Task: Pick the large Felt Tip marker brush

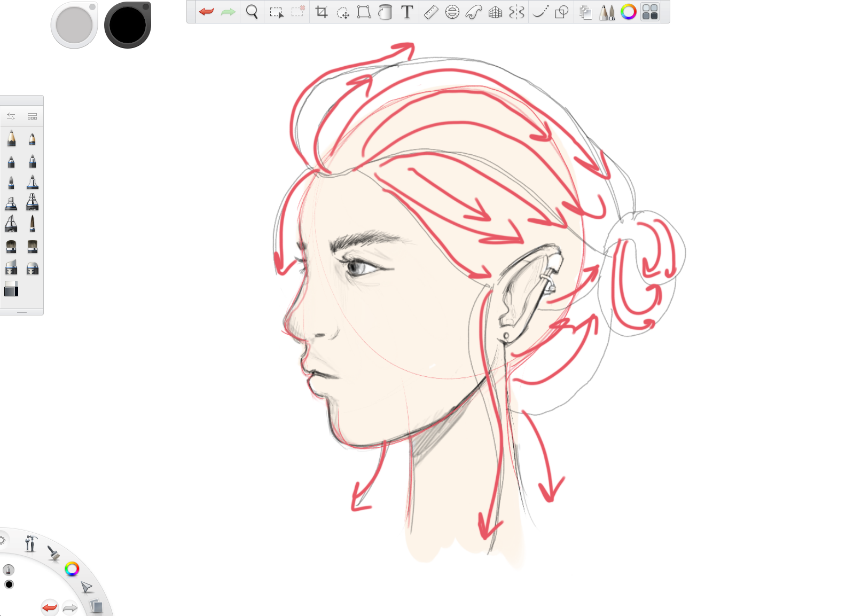Action: 32,202
